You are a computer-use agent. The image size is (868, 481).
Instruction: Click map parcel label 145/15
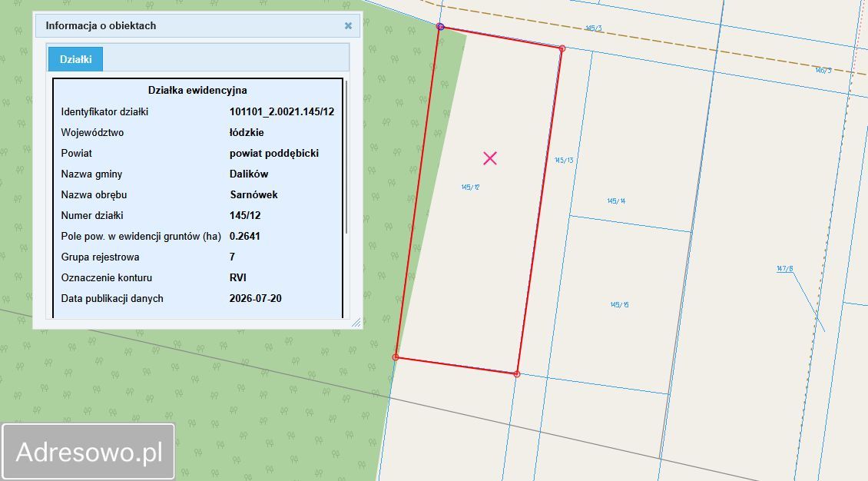pyautogui.click(x=619, y=304)
